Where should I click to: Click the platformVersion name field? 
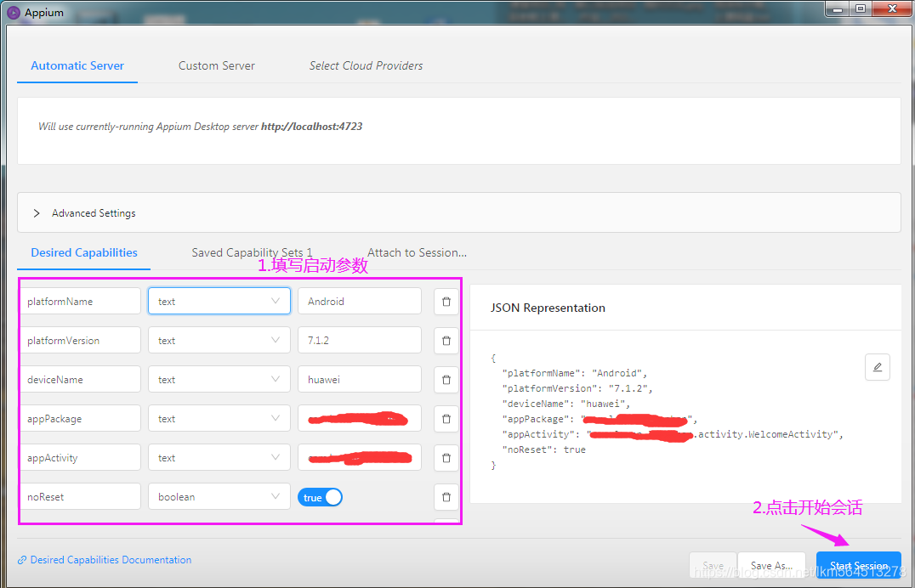[x=81, y=340]
